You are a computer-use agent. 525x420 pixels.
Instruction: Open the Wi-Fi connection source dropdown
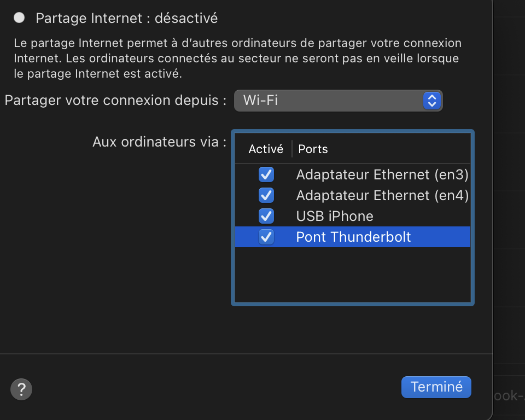pyautogui.click(x=337, y=101)
